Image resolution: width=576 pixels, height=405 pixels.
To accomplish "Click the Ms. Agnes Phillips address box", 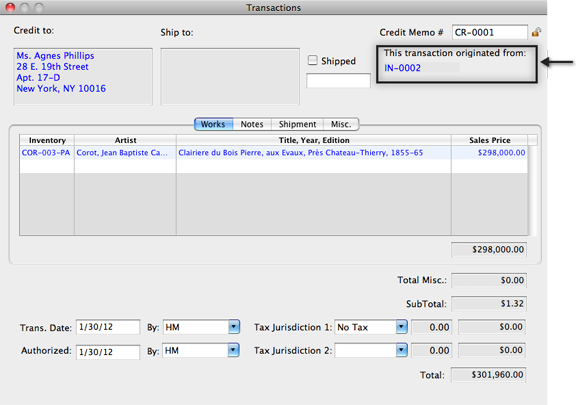I will click(83, 76).
